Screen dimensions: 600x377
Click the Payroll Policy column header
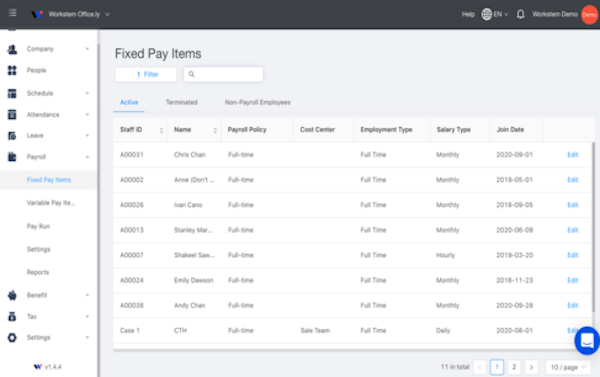pos(247,130)
